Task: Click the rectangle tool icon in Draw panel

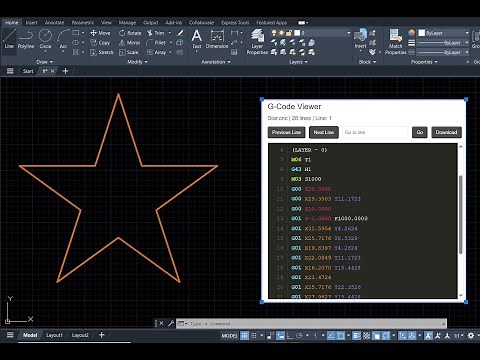Action: 76,33
